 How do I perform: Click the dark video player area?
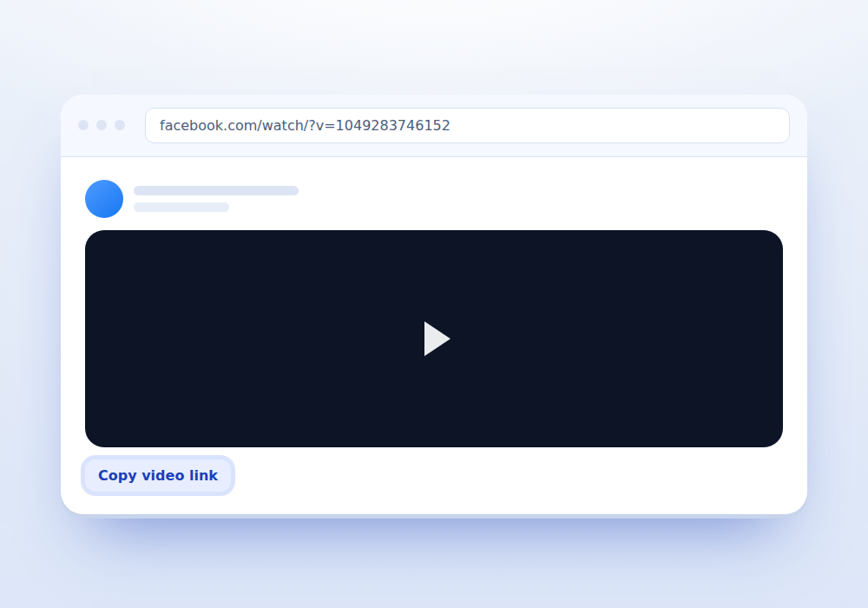pos(434,339)
